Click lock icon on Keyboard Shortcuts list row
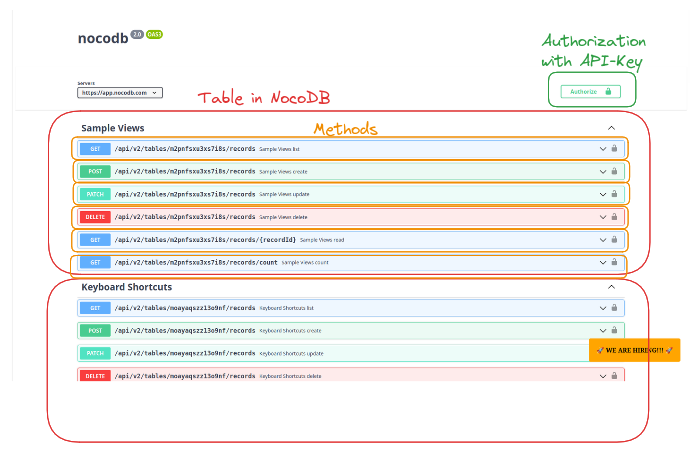This screenshot has width=699, height=452. 614,308
